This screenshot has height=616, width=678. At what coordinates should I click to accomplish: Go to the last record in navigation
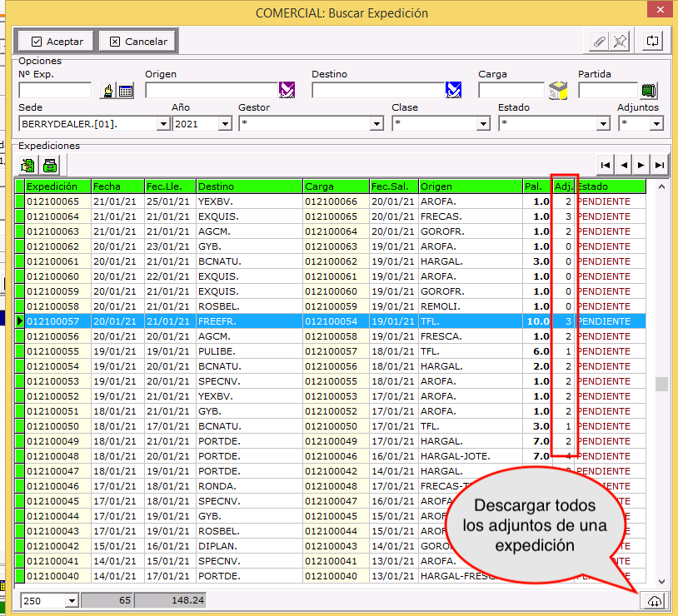click(659, 165)
